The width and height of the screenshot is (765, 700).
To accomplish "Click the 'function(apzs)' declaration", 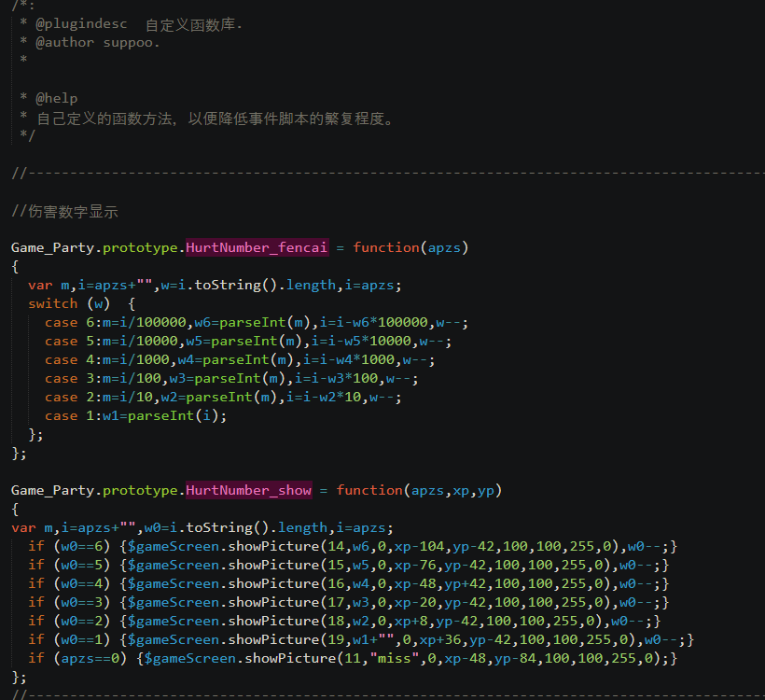I will pos(410,247).
